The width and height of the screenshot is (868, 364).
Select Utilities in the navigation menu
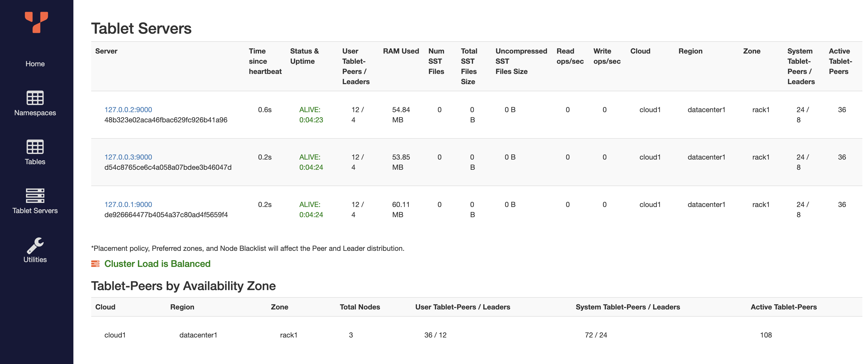pyautogui.click(x=35, y=259)
